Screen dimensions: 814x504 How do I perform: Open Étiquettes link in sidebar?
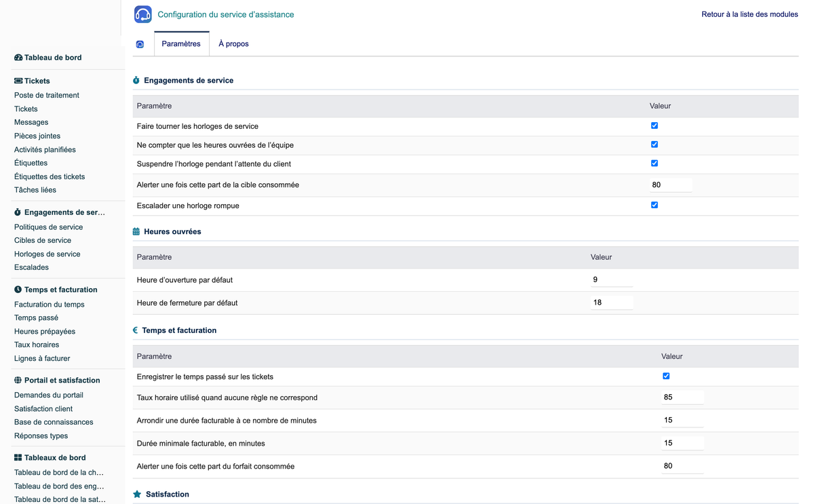31,163
